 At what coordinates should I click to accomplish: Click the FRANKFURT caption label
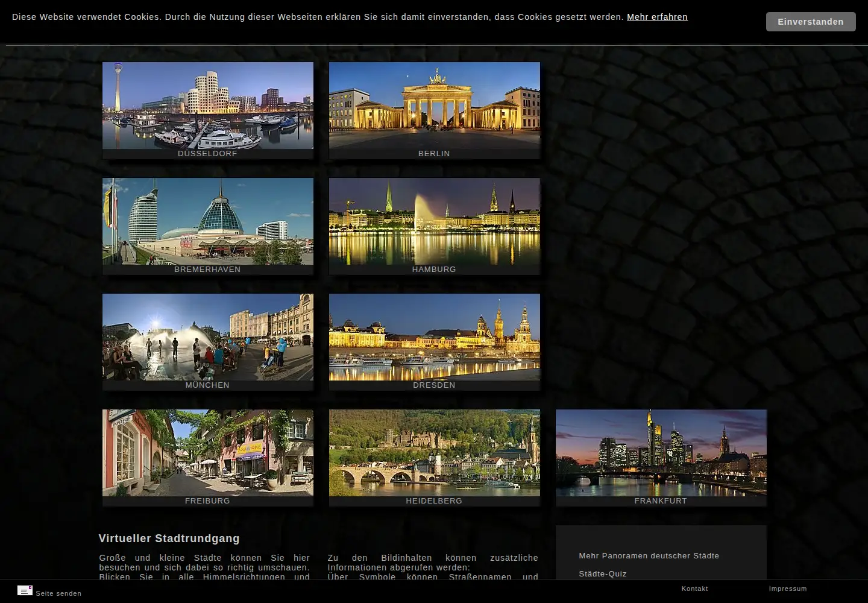(661, 501)
